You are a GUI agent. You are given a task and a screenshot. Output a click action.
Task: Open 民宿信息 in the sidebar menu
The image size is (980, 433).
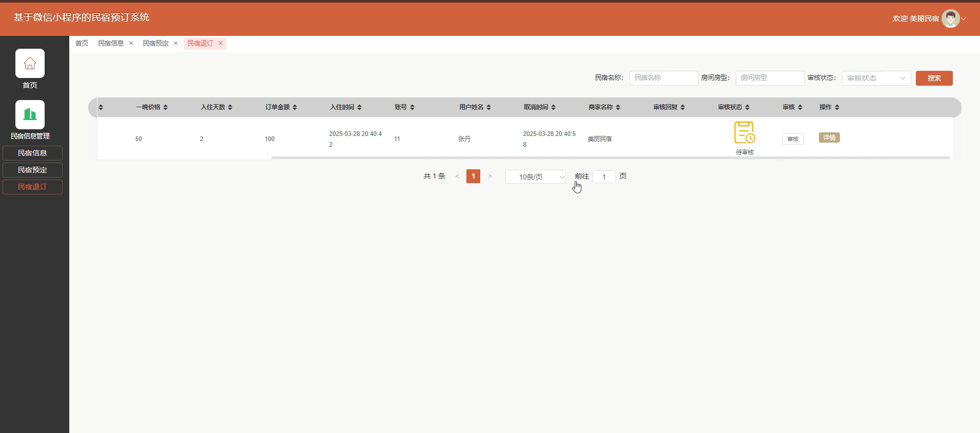click(32, 153)
